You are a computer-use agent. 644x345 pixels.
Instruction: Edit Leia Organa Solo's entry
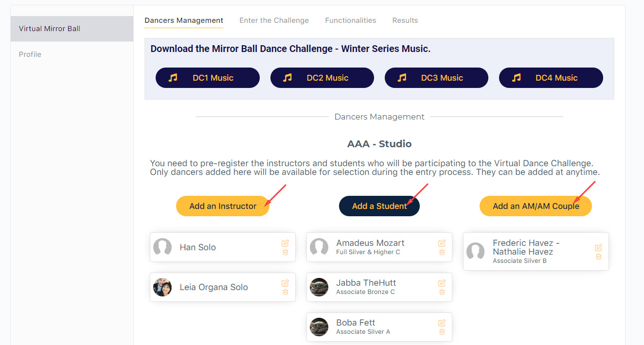pos(285,283)
